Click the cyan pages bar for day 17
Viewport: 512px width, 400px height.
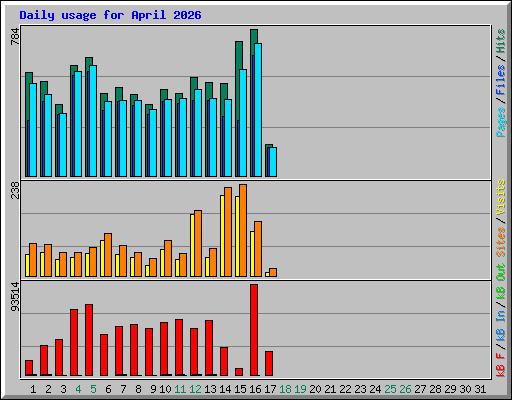[x=273, y=162]
